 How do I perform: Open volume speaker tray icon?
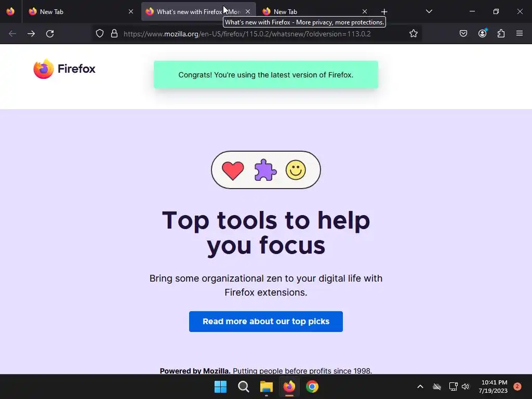click(465, 387)
